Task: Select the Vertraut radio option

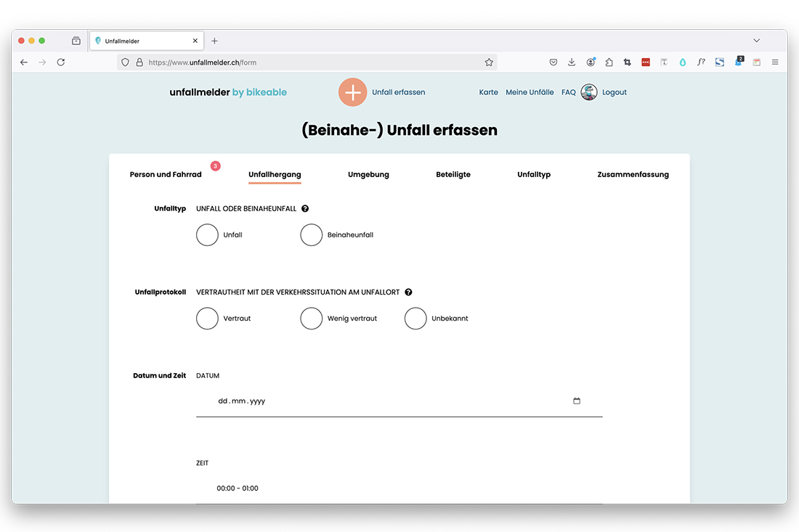Action: (x=207, y=318)
